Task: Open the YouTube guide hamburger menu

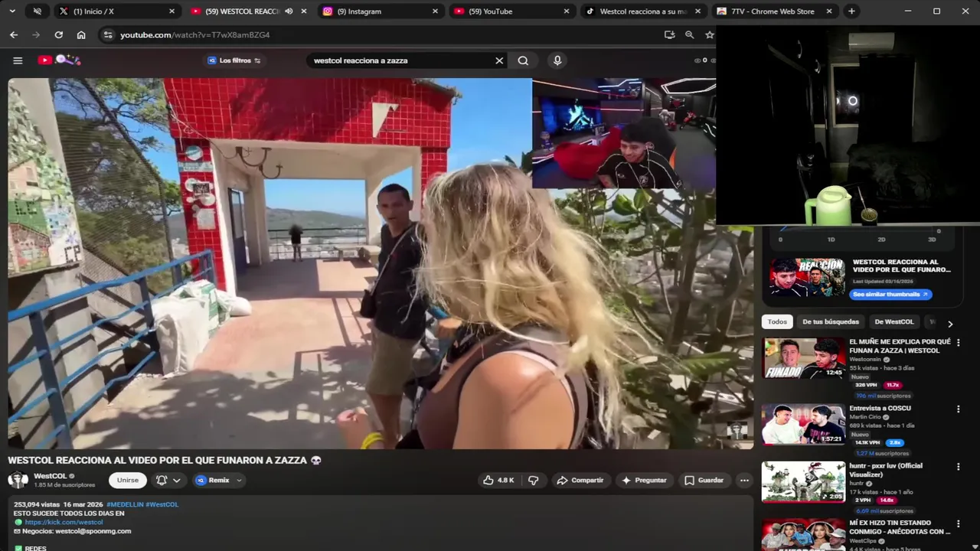Action: point(18,60)
